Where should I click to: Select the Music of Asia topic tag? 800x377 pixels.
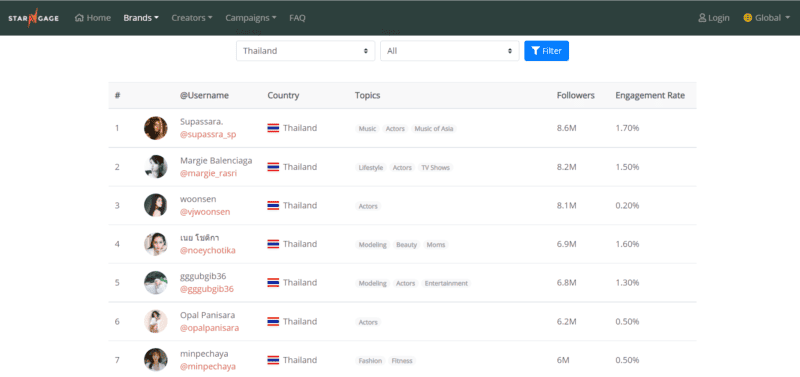click(x=434, y=129)
